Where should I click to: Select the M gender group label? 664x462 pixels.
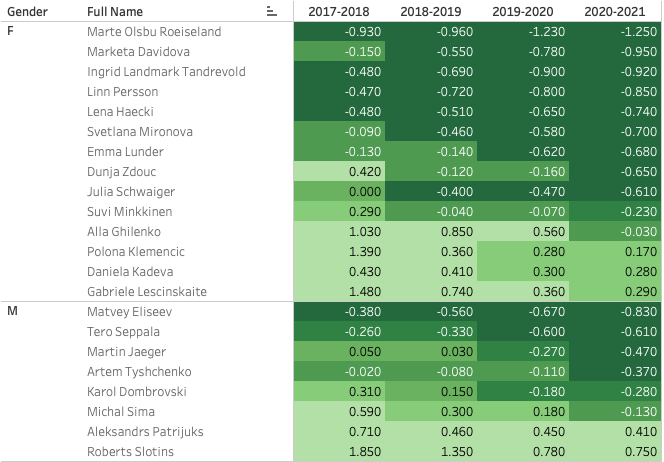(x=12, y=312)
